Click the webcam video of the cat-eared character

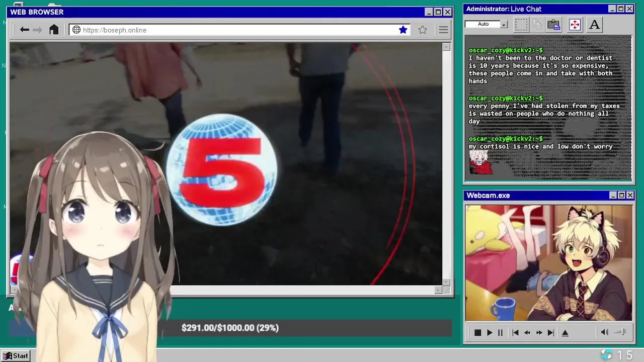(x=549, y=262)
